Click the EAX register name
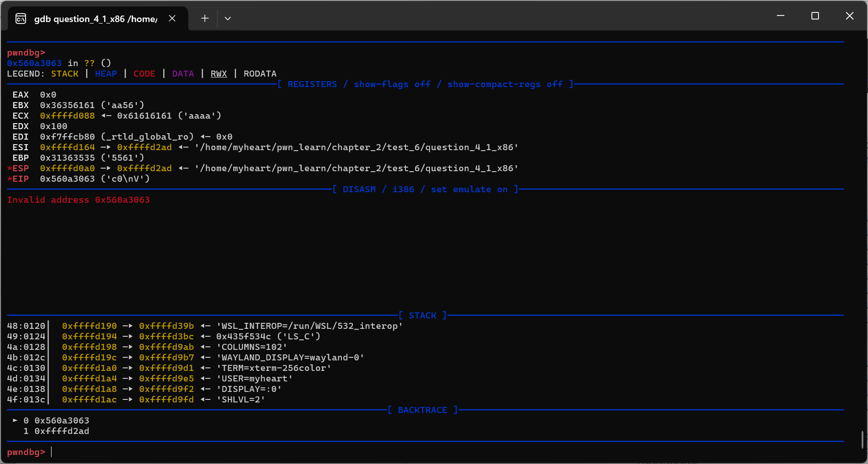This screenshot has width=868, height=464. [x=21, y=95]
